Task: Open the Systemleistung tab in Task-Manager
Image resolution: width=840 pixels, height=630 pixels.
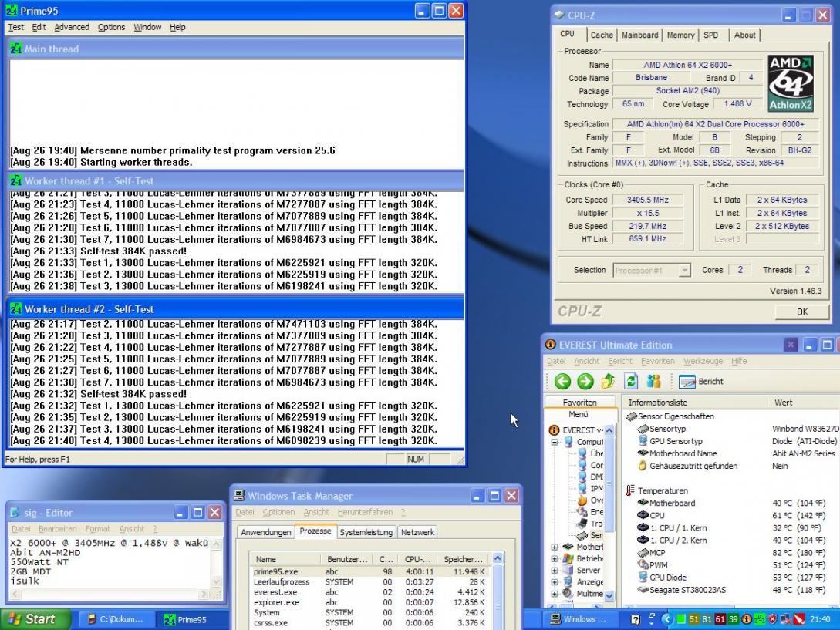Action: [x=366, y=532]
